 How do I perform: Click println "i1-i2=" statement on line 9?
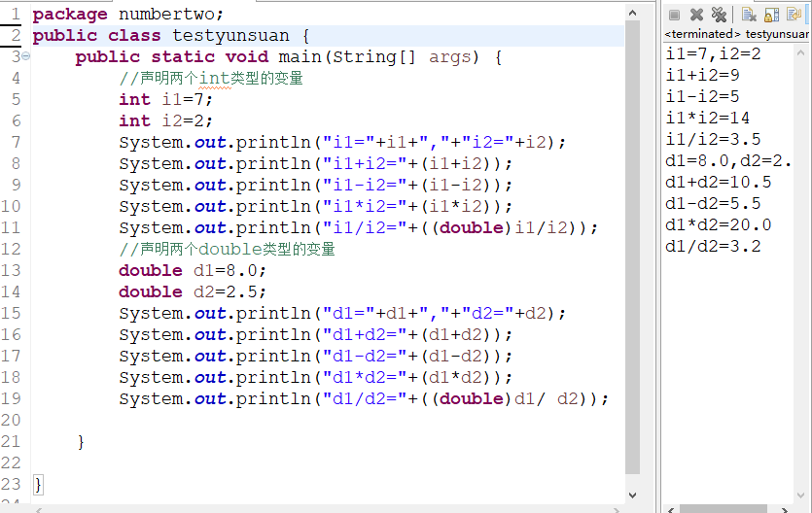tap(316, 186)
